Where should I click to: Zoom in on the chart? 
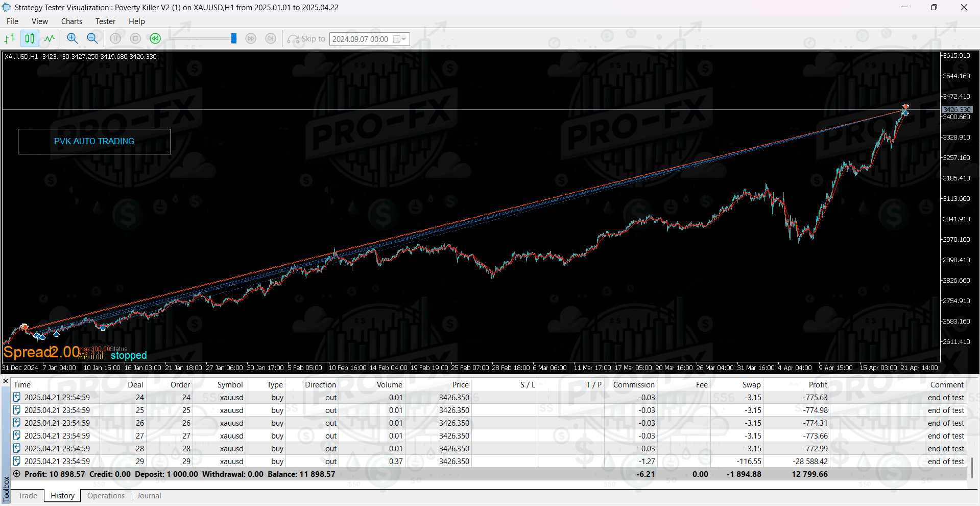tap(72, 38)
